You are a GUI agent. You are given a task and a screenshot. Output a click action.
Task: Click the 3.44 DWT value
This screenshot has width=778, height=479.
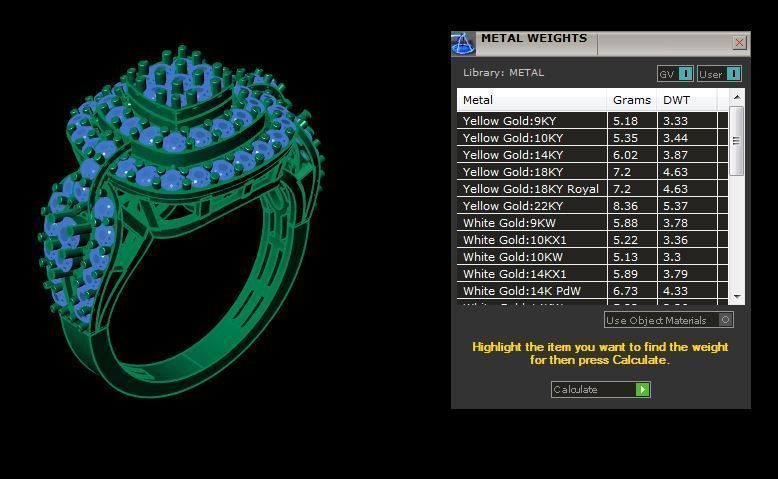(x=675, y=137)
